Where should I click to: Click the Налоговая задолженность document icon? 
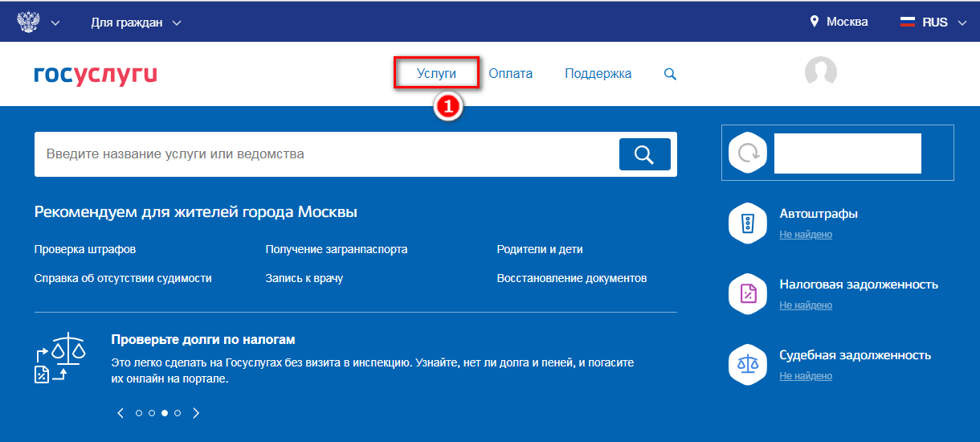(x=748, y=293)
